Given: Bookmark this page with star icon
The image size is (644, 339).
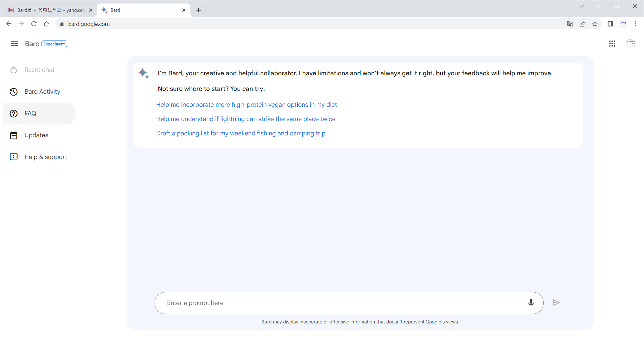Looking at the screenshot, I should [x=595, y=24].
